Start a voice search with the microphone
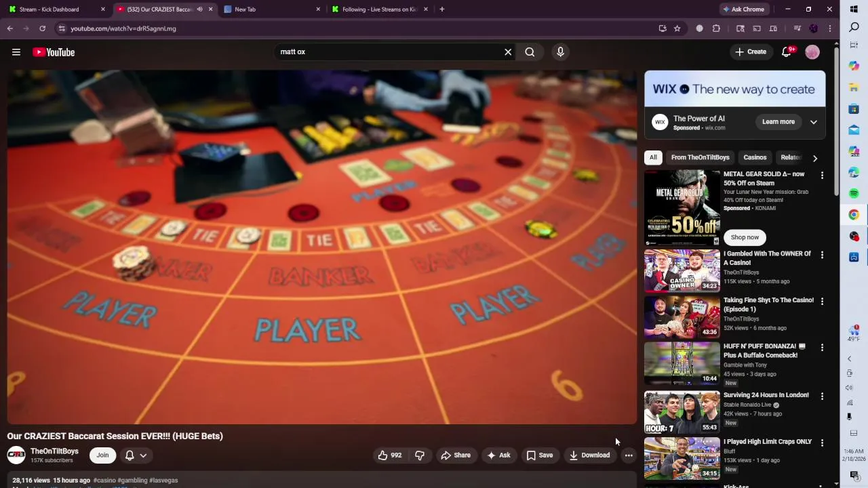 point(560,52)
